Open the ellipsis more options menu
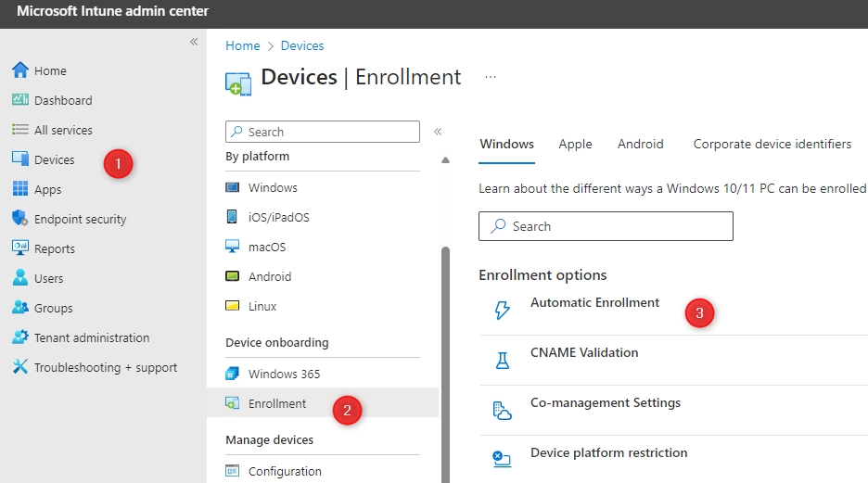 (x=491, y=77)
